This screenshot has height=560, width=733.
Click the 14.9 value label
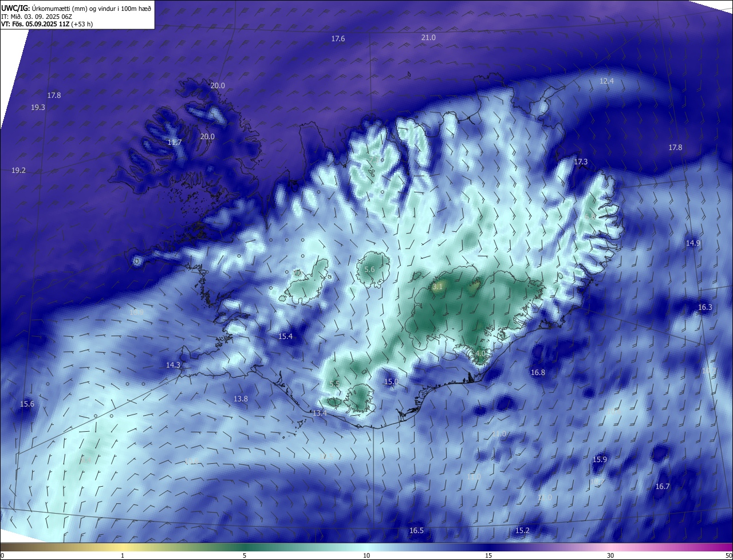tap(693, 243)
